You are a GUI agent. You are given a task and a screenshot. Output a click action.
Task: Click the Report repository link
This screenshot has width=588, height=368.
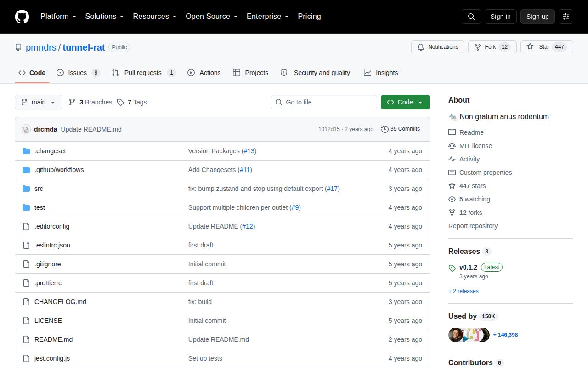coord(473,226)
